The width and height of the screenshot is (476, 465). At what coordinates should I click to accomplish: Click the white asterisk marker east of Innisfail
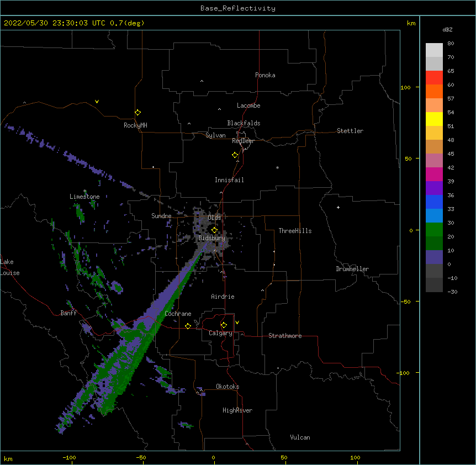277,167
